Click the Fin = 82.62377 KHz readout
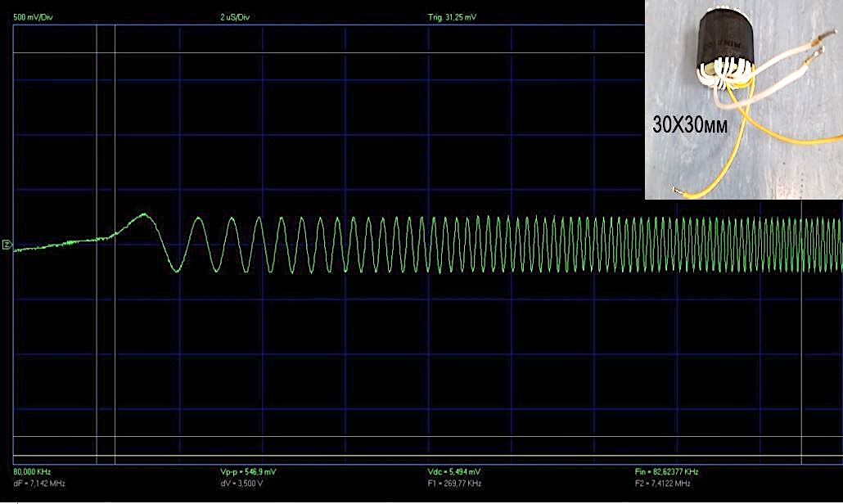The width and height of the screenshot is (843, 504). click(666, 472)
